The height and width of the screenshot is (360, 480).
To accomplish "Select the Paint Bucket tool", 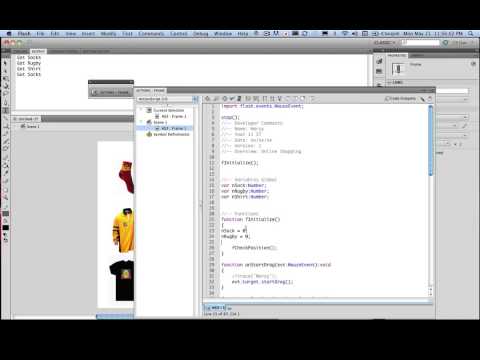I will (5, 165).
